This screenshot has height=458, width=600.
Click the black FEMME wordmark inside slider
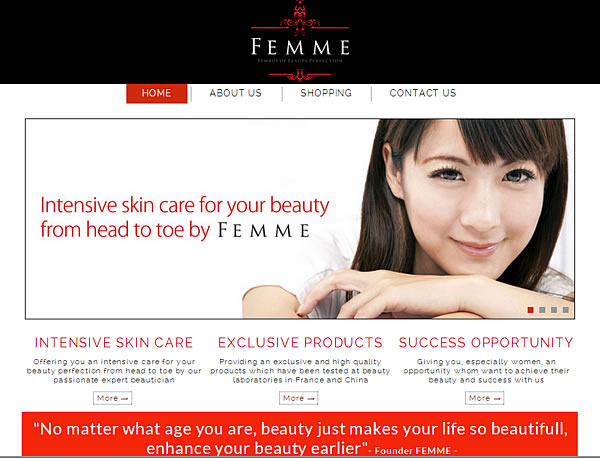click(264, 230)
